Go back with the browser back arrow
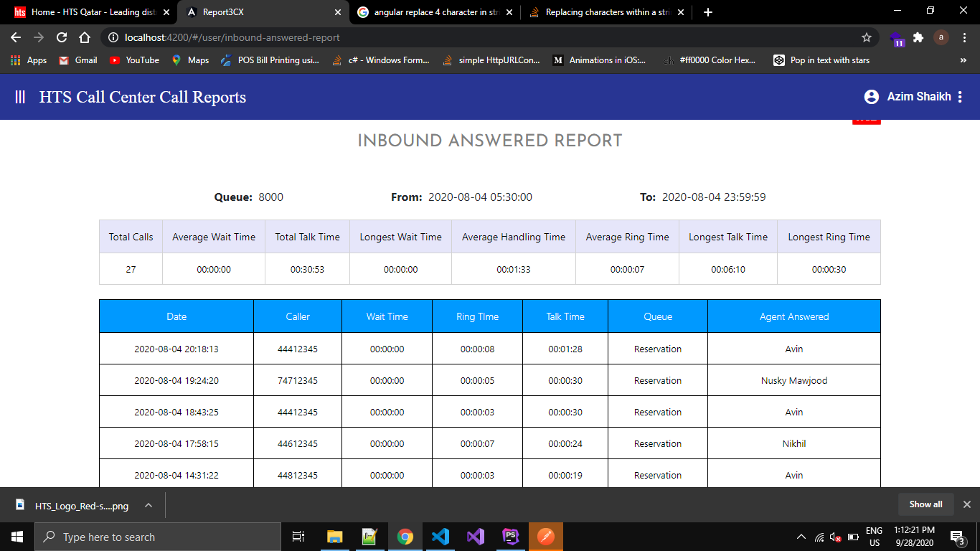980x551 pixels. click(16, 37)
